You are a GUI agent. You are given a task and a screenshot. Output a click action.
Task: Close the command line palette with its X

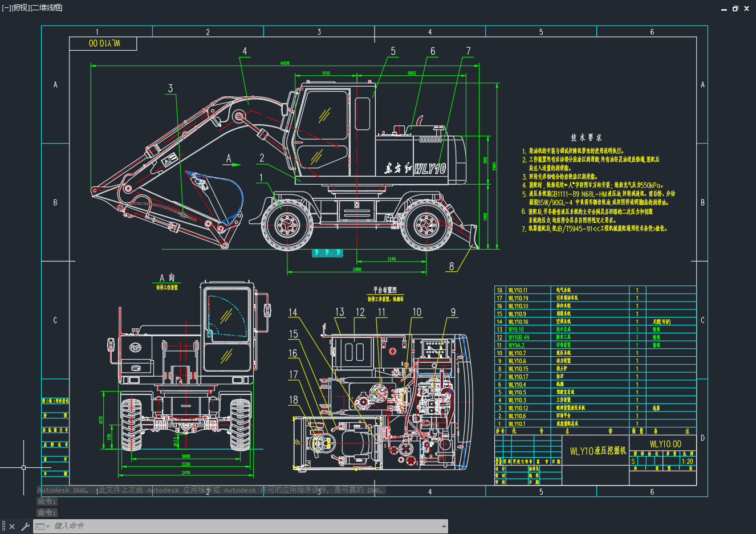coord(12,527)
